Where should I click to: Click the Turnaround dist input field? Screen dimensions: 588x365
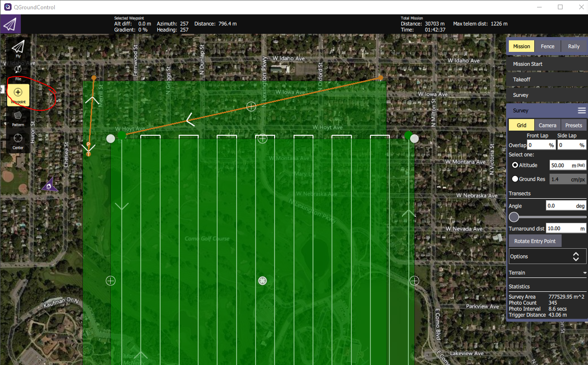(566, 228)
